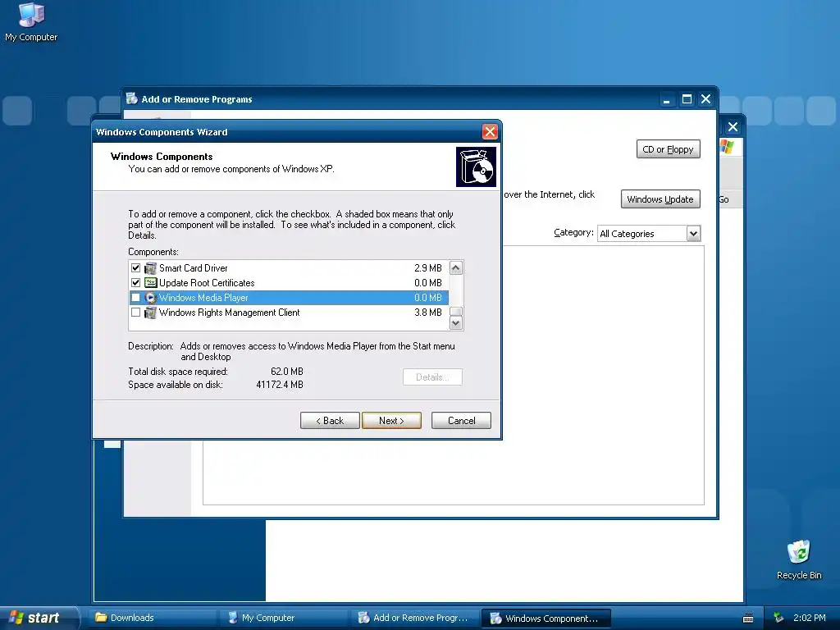Click the Update Root Certificates icon
The image size is (840, 630).
(151, 282)
